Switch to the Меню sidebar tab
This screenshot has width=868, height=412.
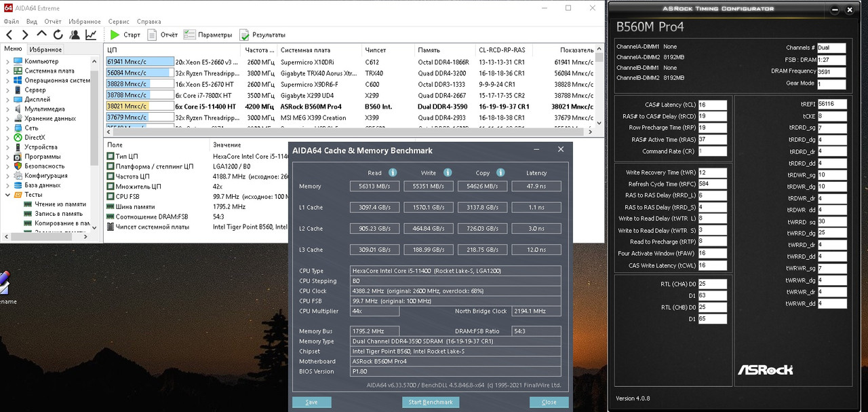click(13, 49)
